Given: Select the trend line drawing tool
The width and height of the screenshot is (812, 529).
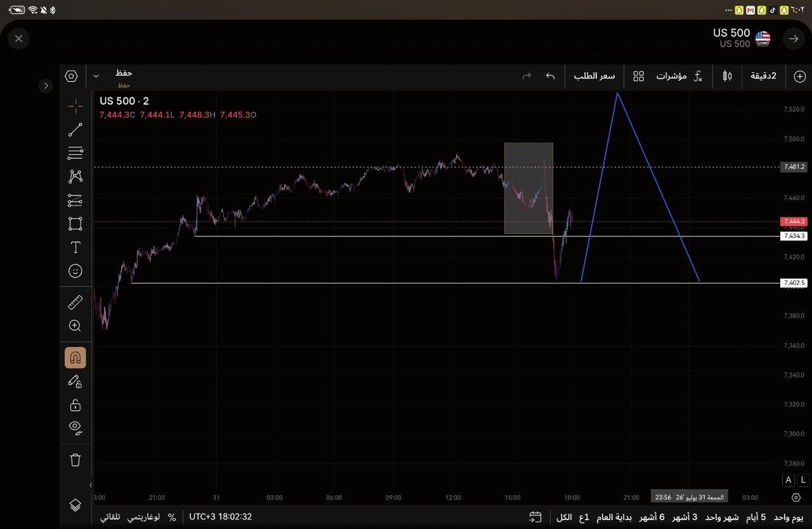Looking at the screenshot, I should [75, 130].
